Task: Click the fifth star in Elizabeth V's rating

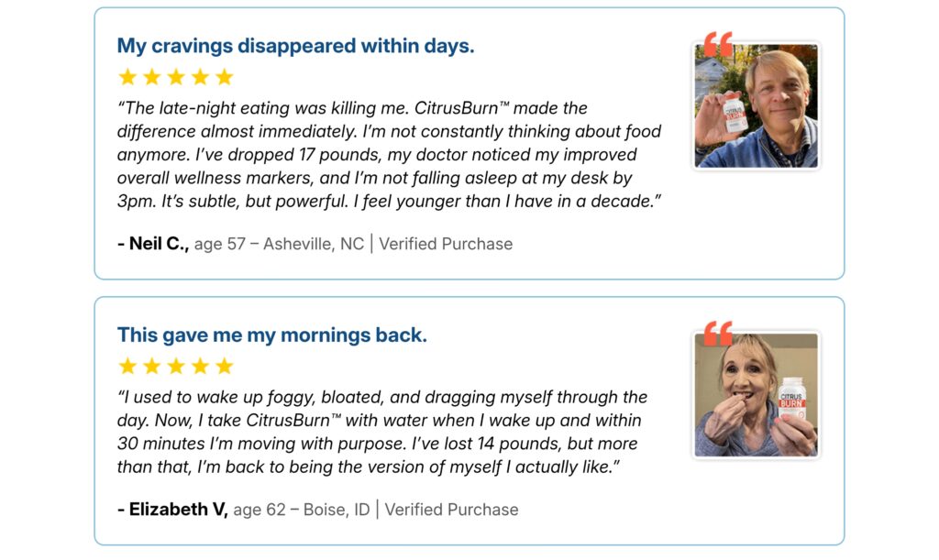Action: tap(225, 367)
